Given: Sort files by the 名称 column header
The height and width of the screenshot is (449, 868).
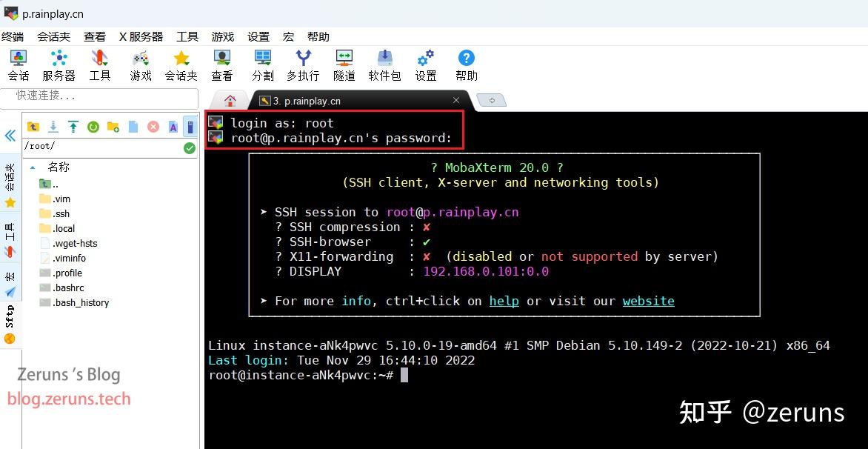Looking at the screenshot, I should click(x=58, y=167).
